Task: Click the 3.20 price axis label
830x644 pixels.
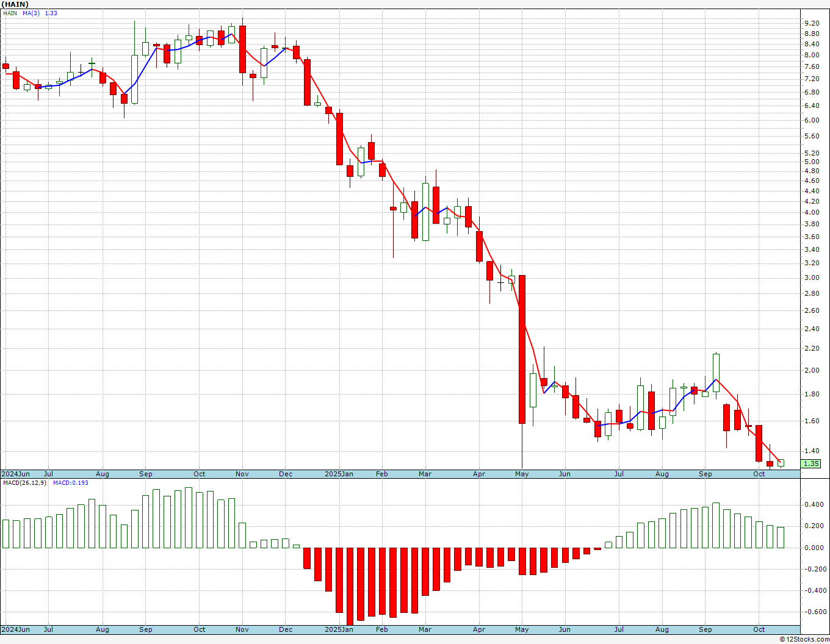Action: (x=812, y=263)
